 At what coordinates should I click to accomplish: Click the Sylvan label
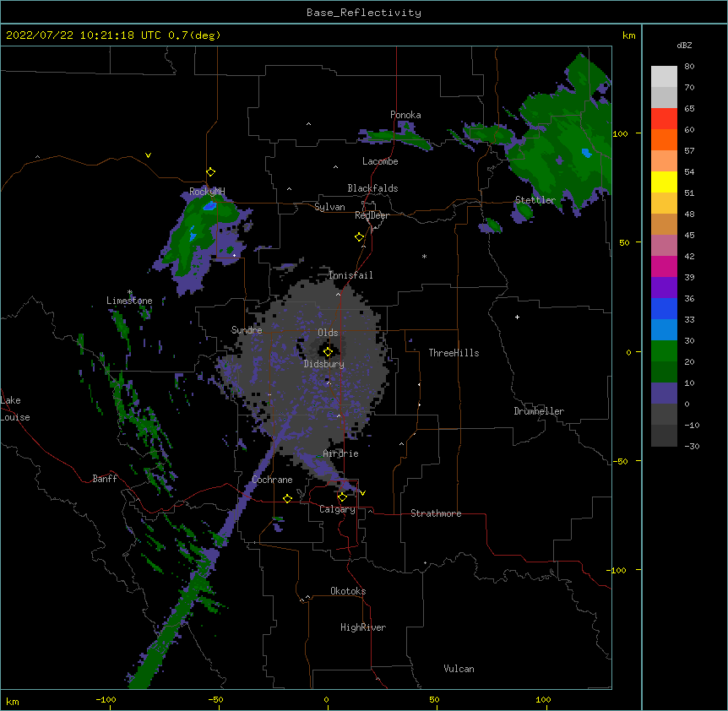tap(329, 207)
